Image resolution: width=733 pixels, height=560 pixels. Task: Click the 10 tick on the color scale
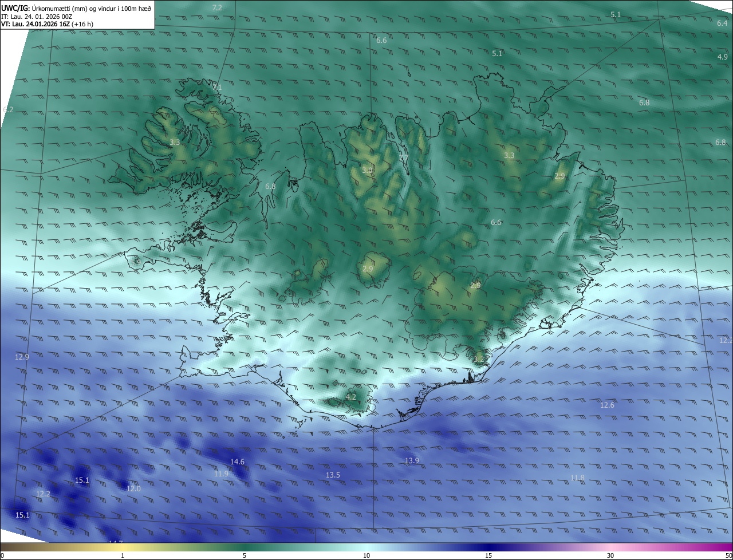tap(366, 555)
